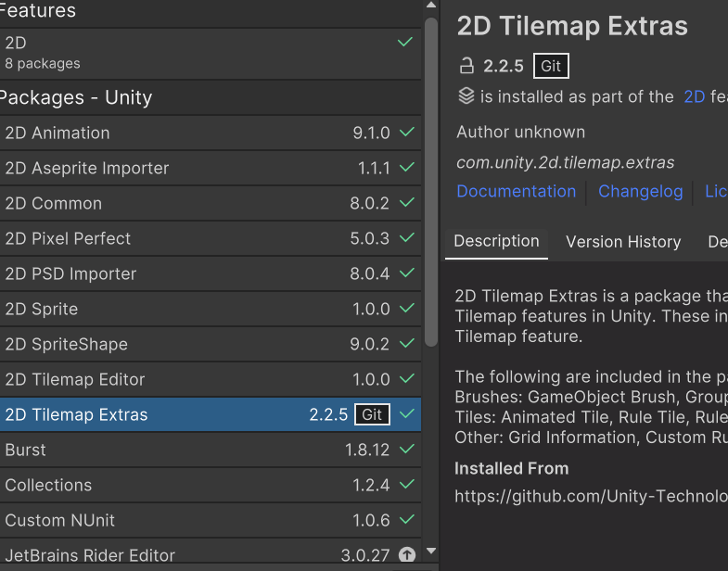Select the 2D Tilemap Editor package
The image size is (728, 571).
[211, 379]
